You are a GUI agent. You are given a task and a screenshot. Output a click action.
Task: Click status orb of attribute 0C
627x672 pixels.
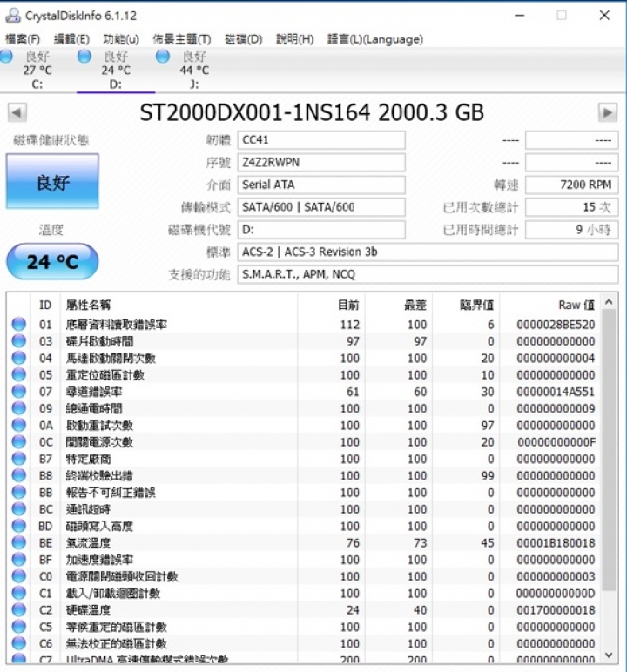(19, 442)
